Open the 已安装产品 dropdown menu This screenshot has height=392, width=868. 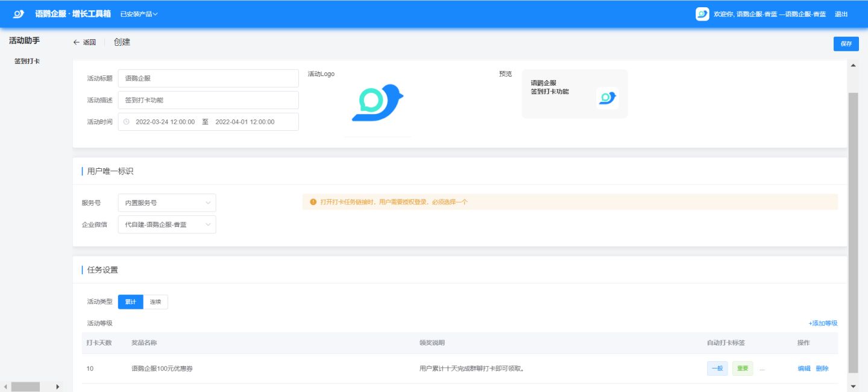coord(139,14)
